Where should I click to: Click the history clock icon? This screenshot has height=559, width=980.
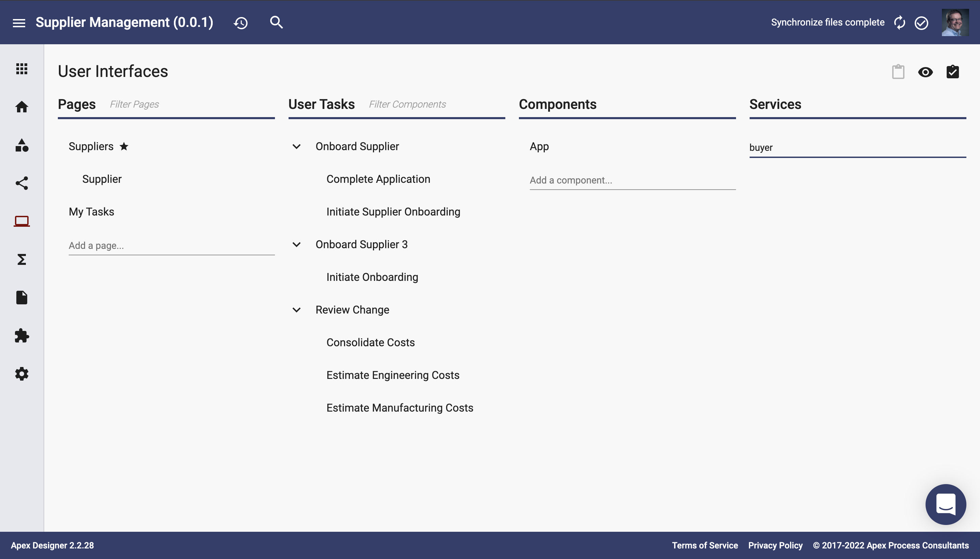pos(240,22)
